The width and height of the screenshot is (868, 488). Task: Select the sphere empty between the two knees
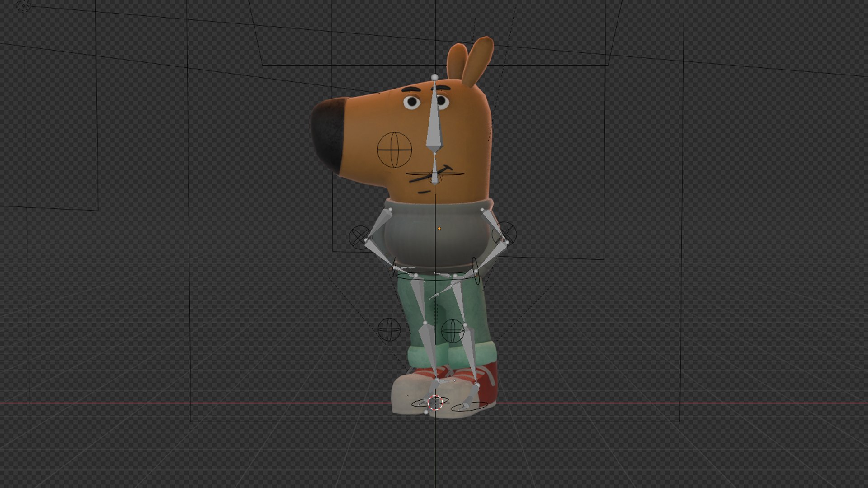coord(452,331)
